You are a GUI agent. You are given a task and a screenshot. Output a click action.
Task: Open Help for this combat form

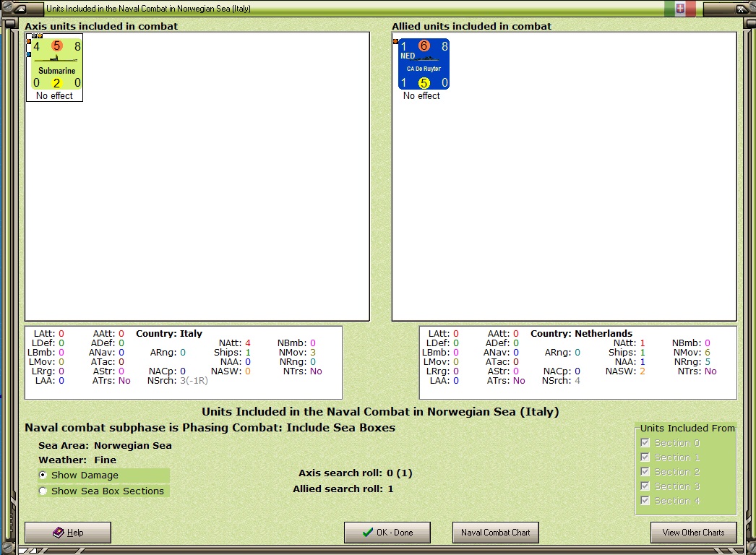pyautogui.click(x=68, y=533)
